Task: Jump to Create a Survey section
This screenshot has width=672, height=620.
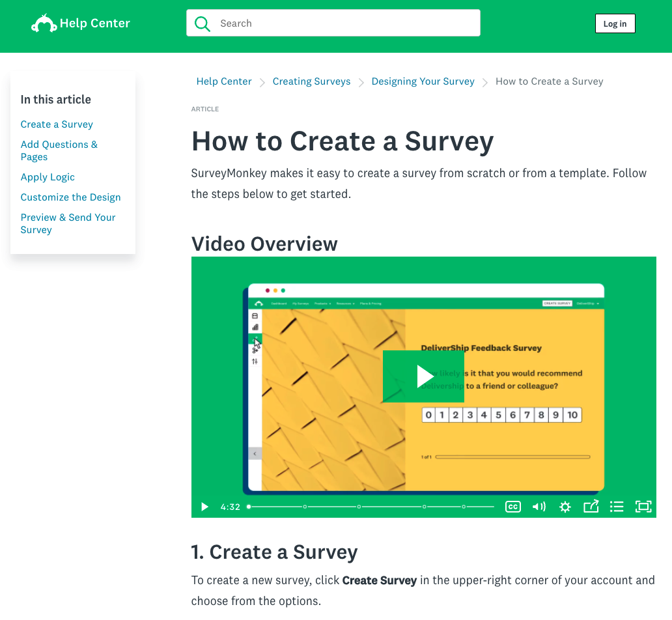Action: point(57,124)
